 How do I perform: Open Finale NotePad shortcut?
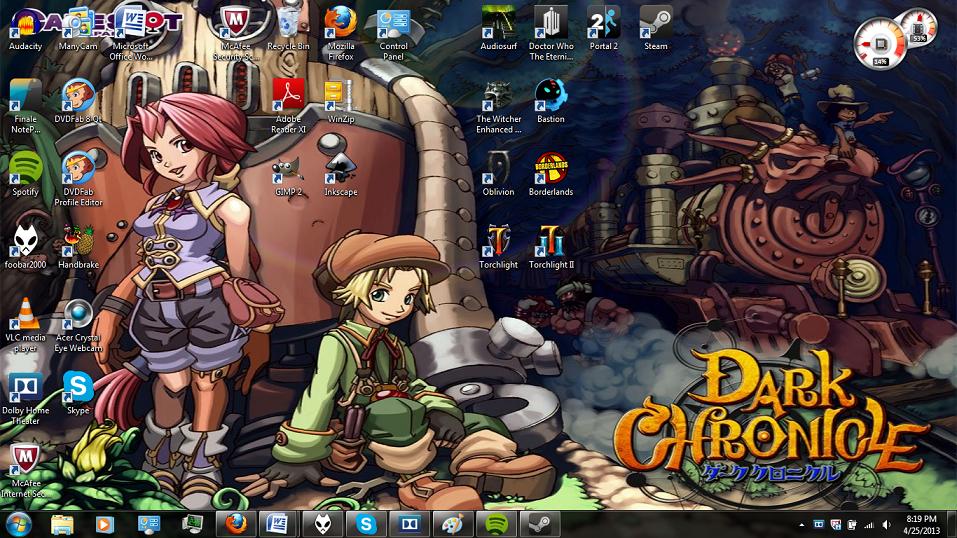(x=25, y=107)
